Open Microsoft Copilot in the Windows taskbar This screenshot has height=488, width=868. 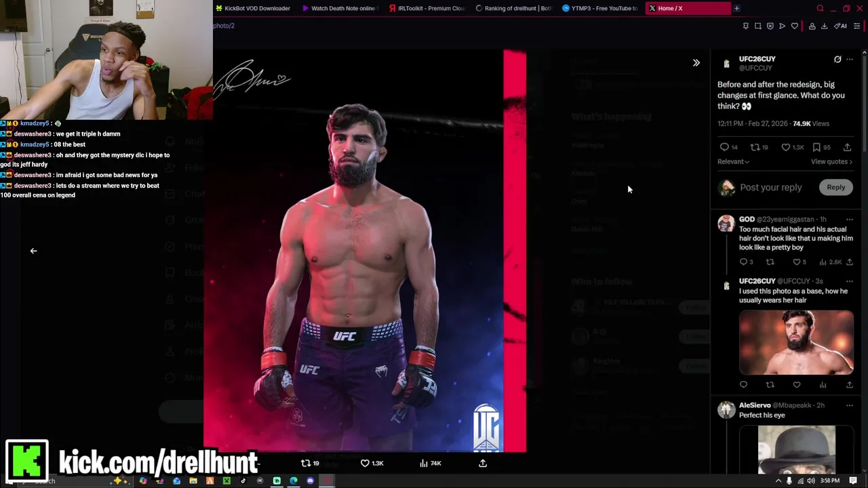point(143,481)
